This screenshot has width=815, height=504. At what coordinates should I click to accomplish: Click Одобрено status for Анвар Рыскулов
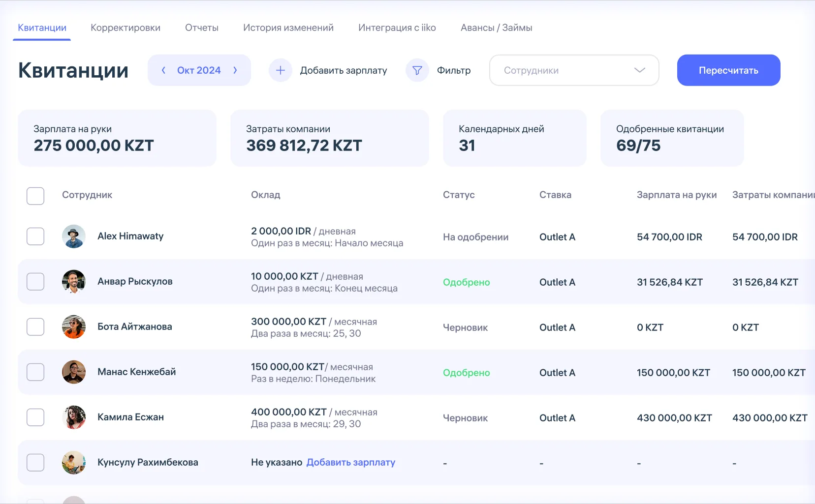tap(467, 282)
